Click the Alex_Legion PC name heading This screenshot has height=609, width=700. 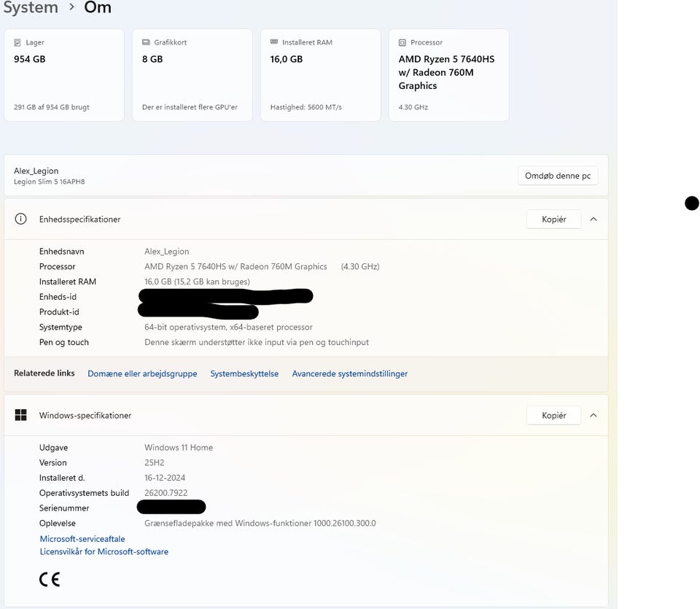[x=36, y=171]
